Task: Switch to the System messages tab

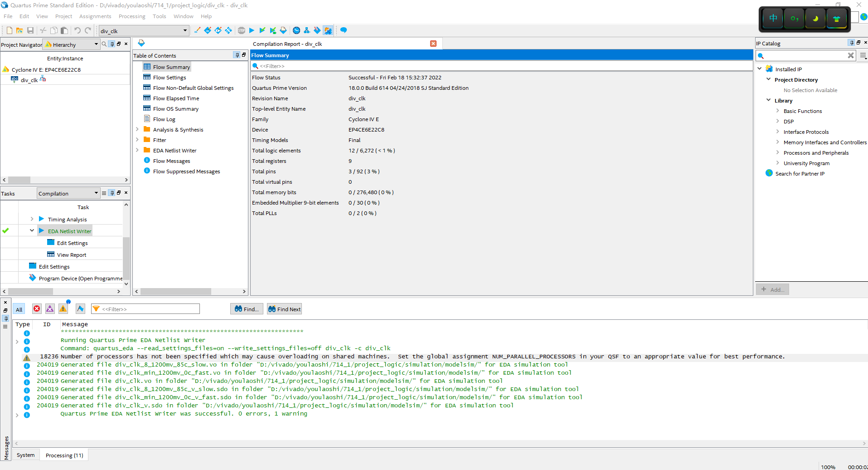Action: coord(26,455)
